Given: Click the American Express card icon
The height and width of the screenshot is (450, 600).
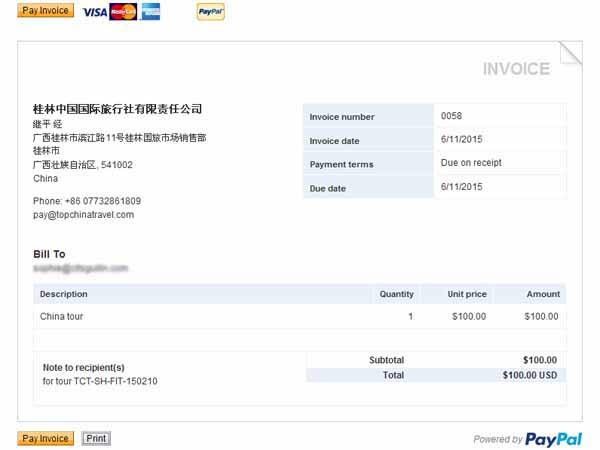Looking at the screenshot, I should point(151,12).
